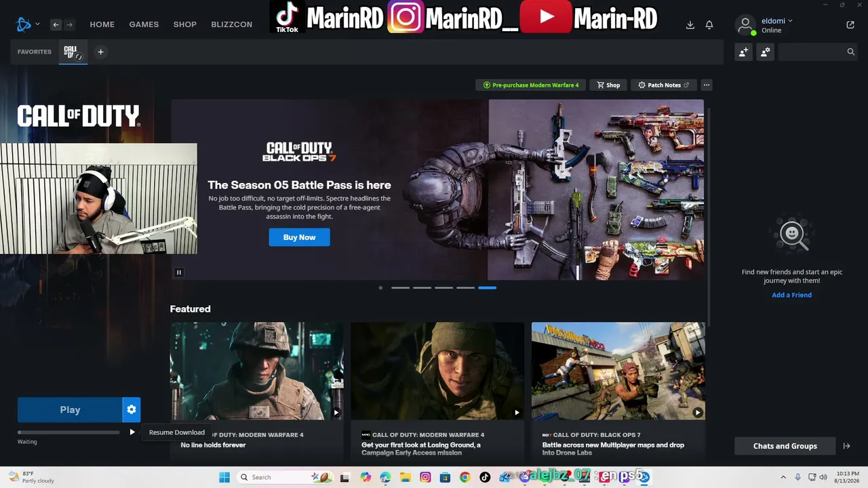Click the add friend icon button
The height and width of the screenshot is (488, 868).
[x=744, y=52]
